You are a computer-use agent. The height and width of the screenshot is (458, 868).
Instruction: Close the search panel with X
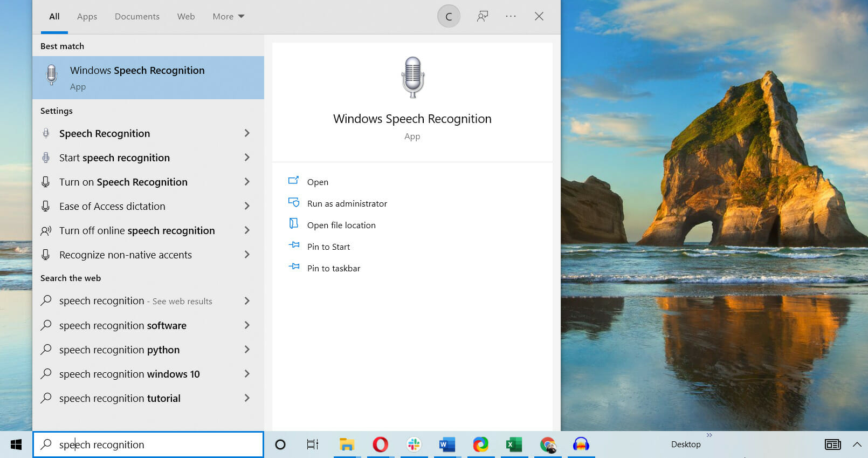(x=539, y=16)
